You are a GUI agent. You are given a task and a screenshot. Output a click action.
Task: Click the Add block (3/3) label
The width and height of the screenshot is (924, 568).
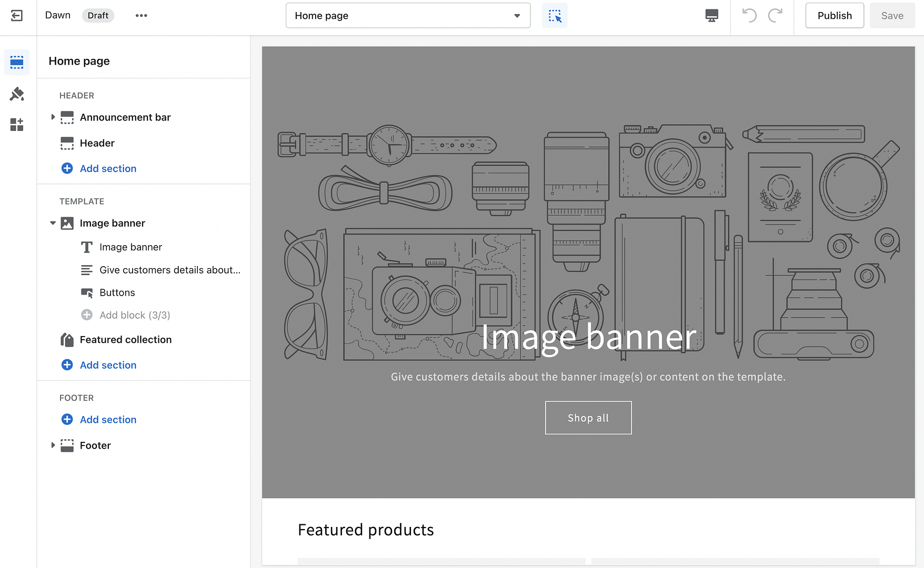pyautogui.click(x=135, y=315)
